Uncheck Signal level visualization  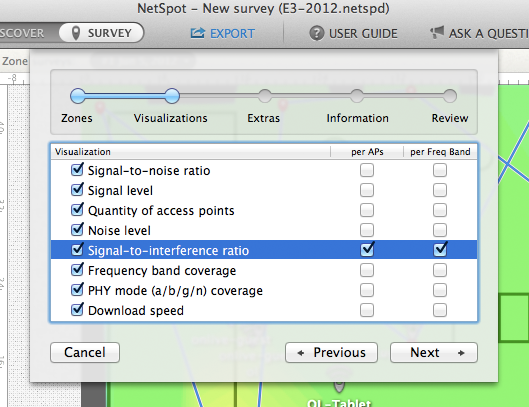coord(77,190)
